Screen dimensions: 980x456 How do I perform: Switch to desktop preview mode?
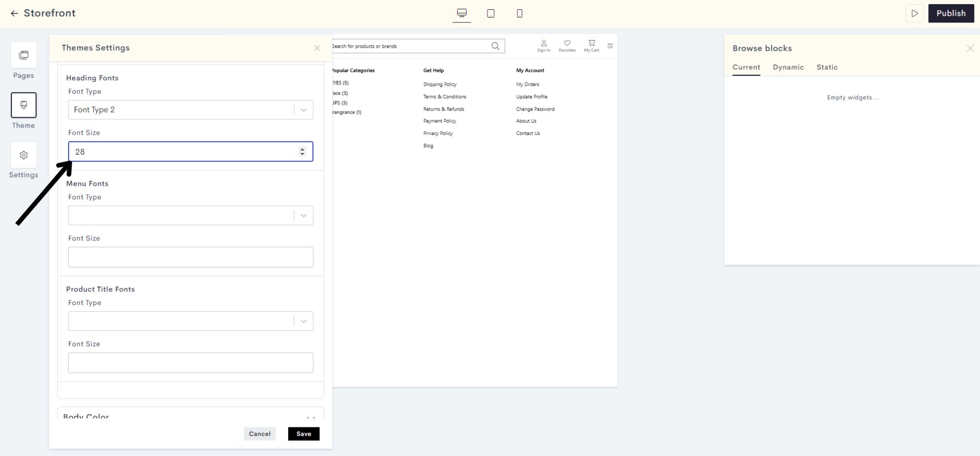[462, 13]
